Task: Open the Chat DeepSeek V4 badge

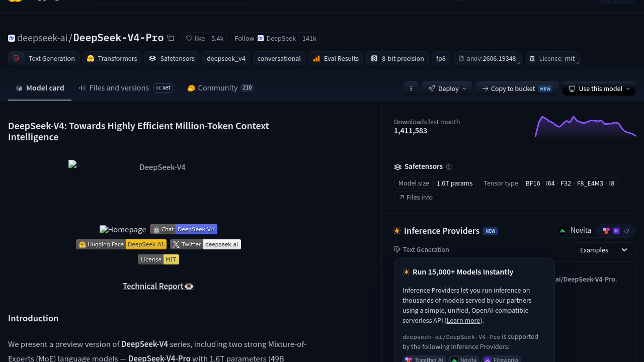Action: [x=183, y=229]
